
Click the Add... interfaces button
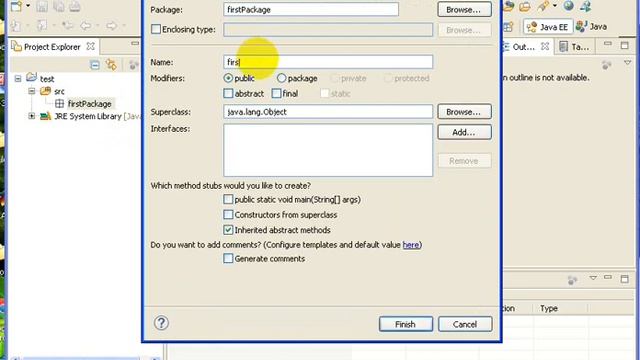[x=464, y=132]
